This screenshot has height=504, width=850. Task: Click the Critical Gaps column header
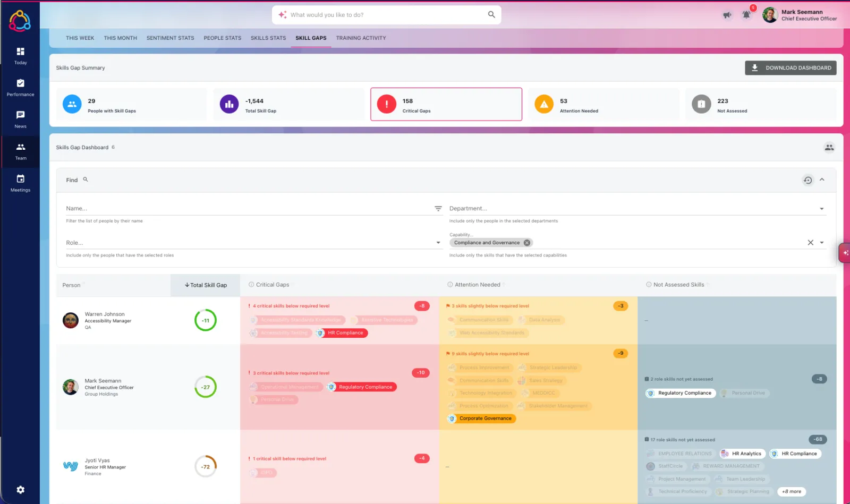(x=273, y=285)
